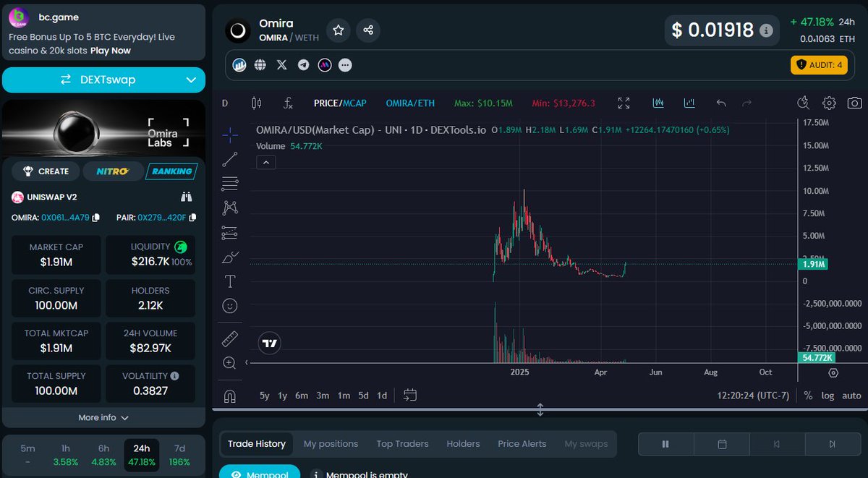
Task: Click NITRO button
Action: coord(111,171)
